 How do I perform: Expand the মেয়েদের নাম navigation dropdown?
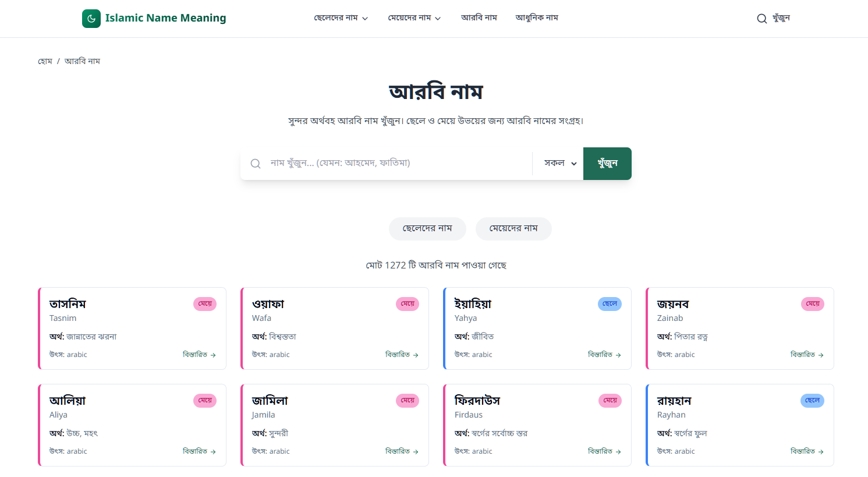(414, 18)
